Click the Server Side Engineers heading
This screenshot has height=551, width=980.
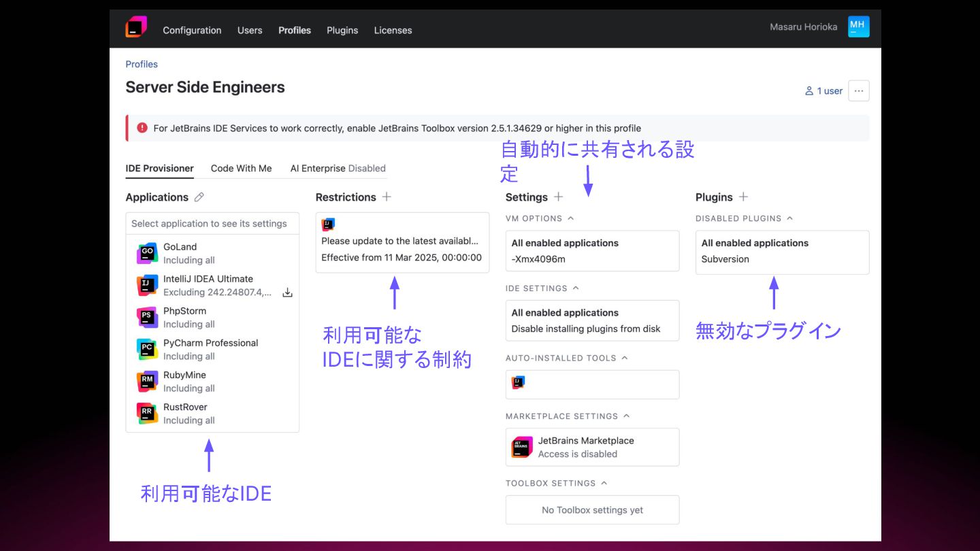(205, 87)
